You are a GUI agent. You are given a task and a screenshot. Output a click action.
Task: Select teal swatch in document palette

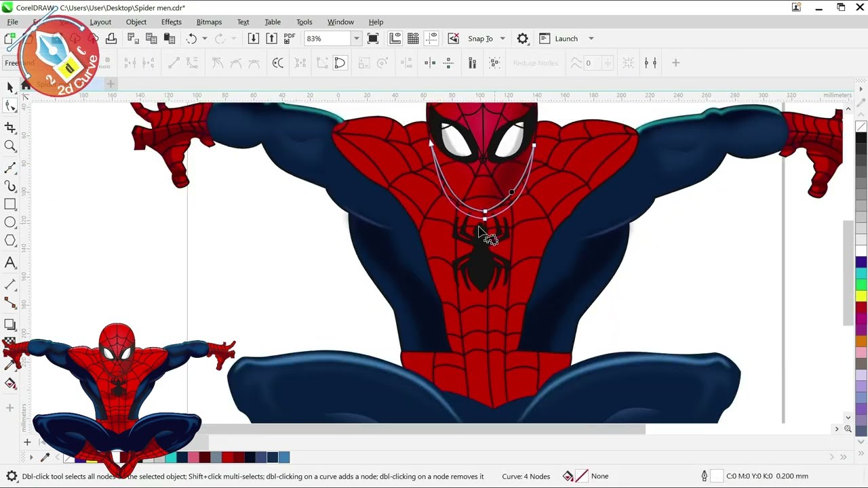pos(171,457)
